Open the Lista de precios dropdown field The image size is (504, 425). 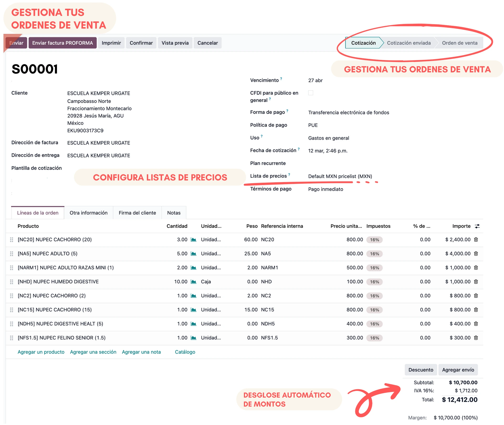click(x=340, y=176)
